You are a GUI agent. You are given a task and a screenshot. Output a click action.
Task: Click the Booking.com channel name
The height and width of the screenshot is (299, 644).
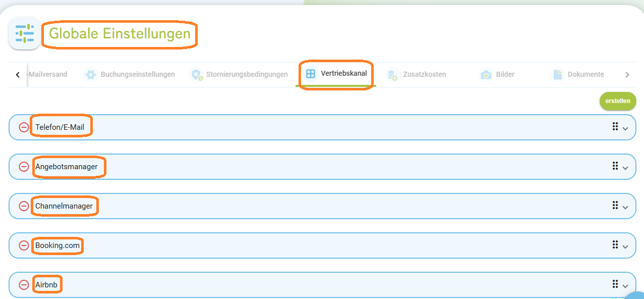click(57, 245)
